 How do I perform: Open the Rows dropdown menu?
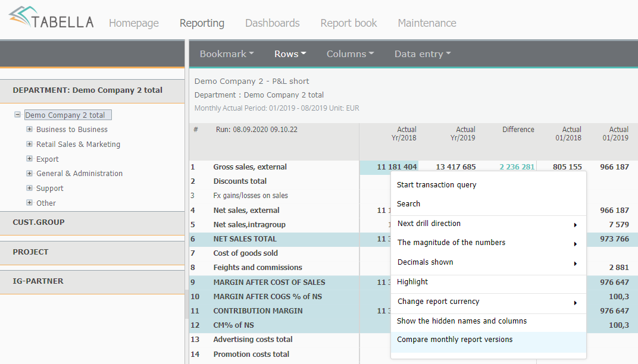[x=290, y=54]
